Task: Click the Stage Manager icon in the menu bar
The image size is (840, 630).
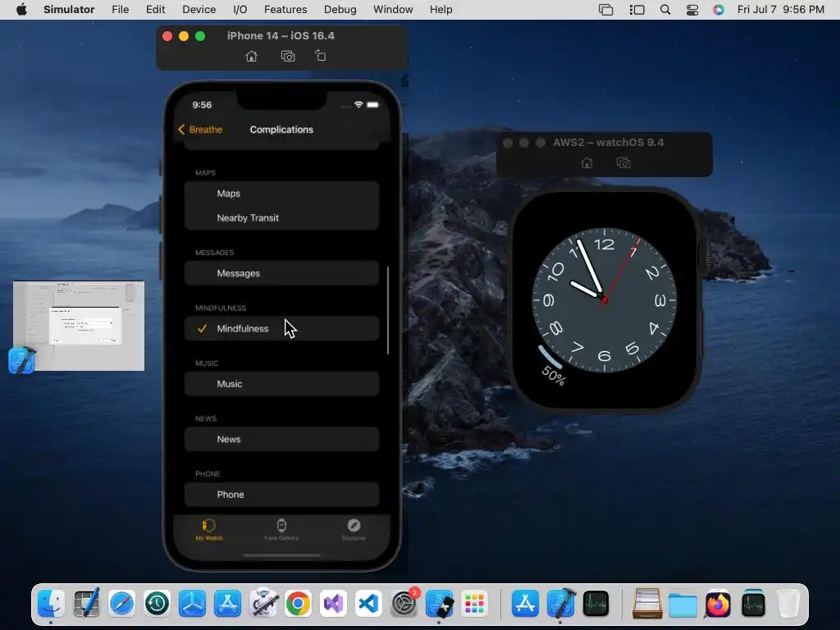Action: [x=637, y=10]
